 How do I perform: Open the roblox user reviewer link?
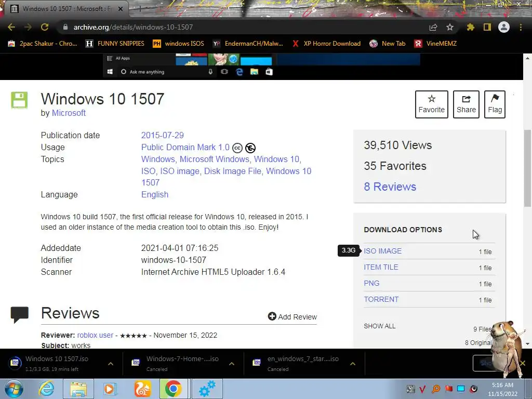(96, 335)
